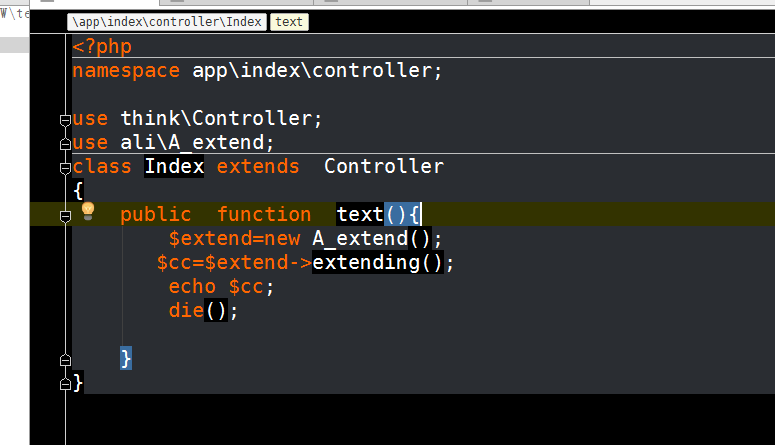
Task: Collapse the class Index fold marker
Action: coord(66,167)
